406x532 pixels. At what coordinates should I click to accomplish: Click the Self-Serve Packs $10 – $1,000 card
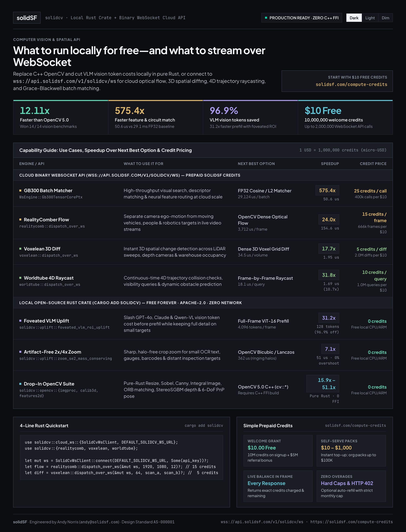pos(351,451)
